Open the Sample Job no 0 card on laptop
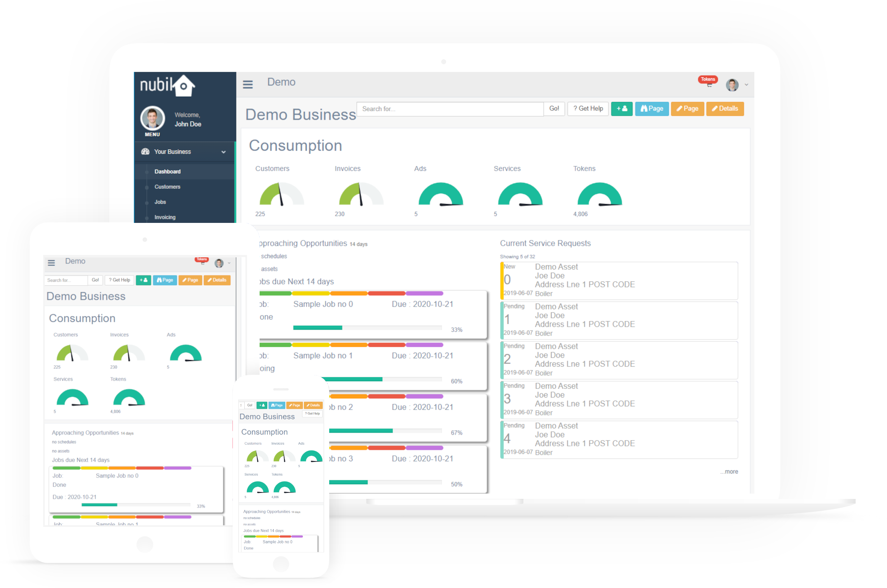This screenshot has width=887, height=588. (x=373, y=315)
